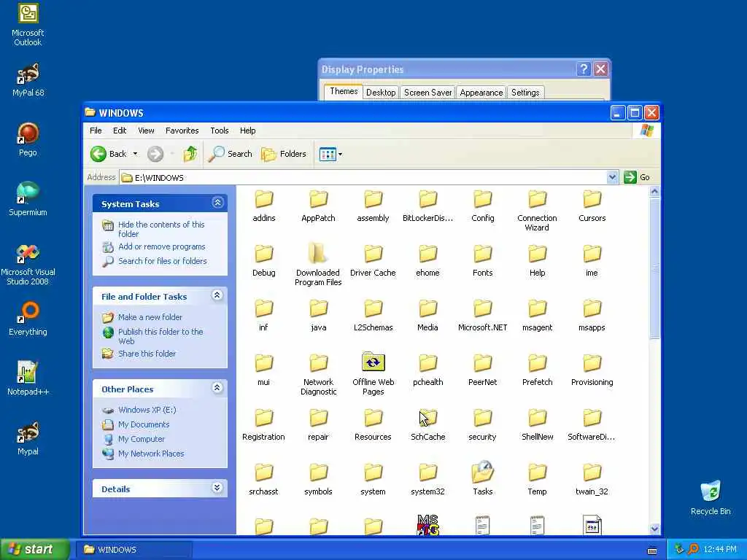Open the View menu

tap(146, 131)
